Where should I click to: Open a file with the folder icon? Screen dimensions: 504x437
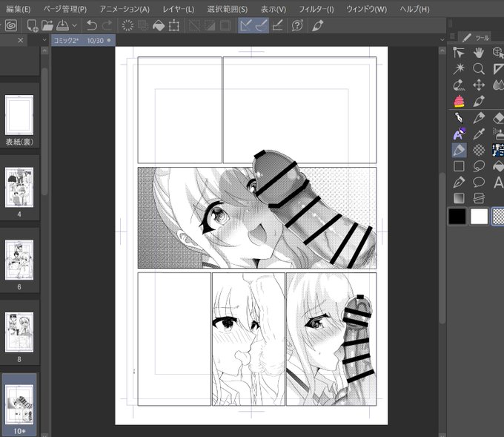47,25
